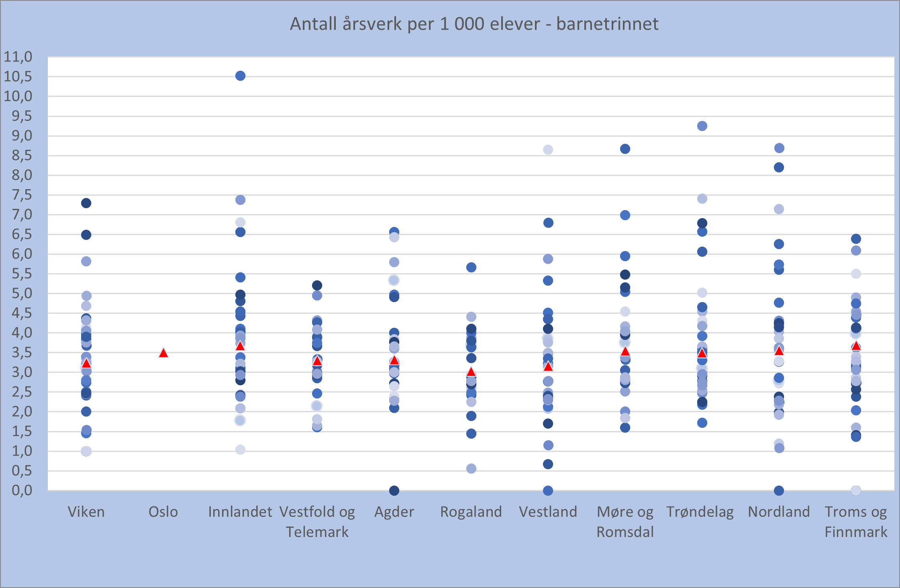This screenshot has width=900, height=588.
Task: Click the red triangle marker in Innlandet column
Action: [240, 346]
